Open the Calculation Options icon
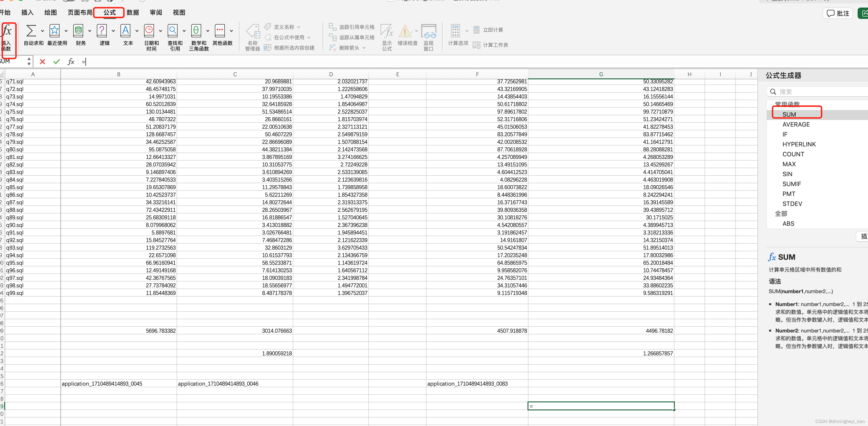The height and width of the screenshot is (426, 868). point(455,31)
